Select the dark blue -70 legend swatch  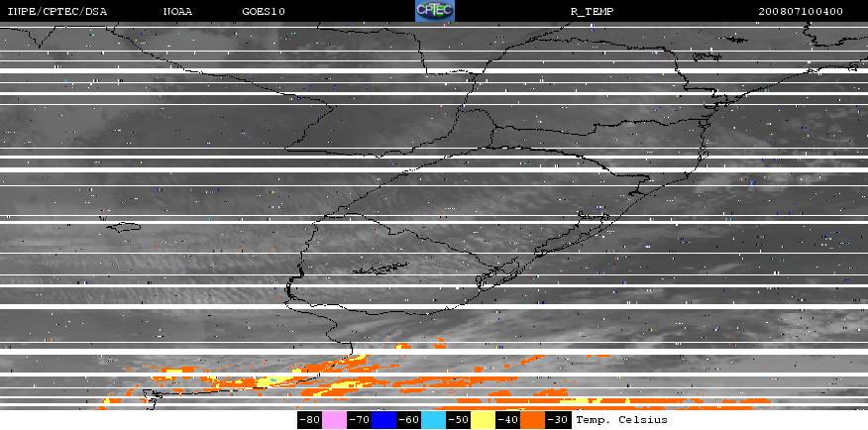[383, 420]
